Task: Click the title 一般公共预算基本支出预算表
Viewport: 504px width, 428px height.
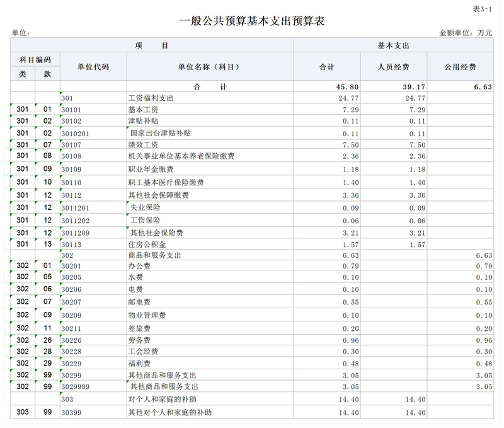Action: (252, 21)
